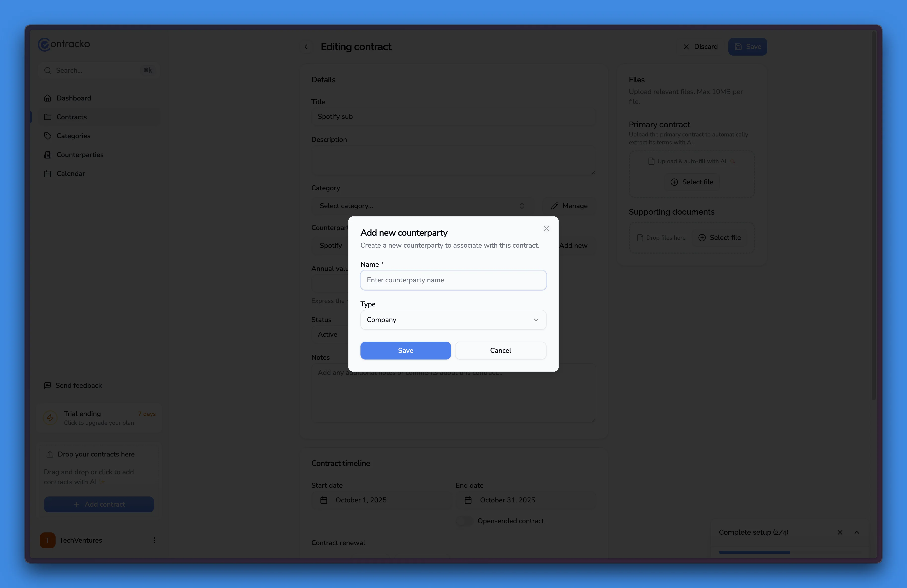Save the new counterparty

pos(405,350)
